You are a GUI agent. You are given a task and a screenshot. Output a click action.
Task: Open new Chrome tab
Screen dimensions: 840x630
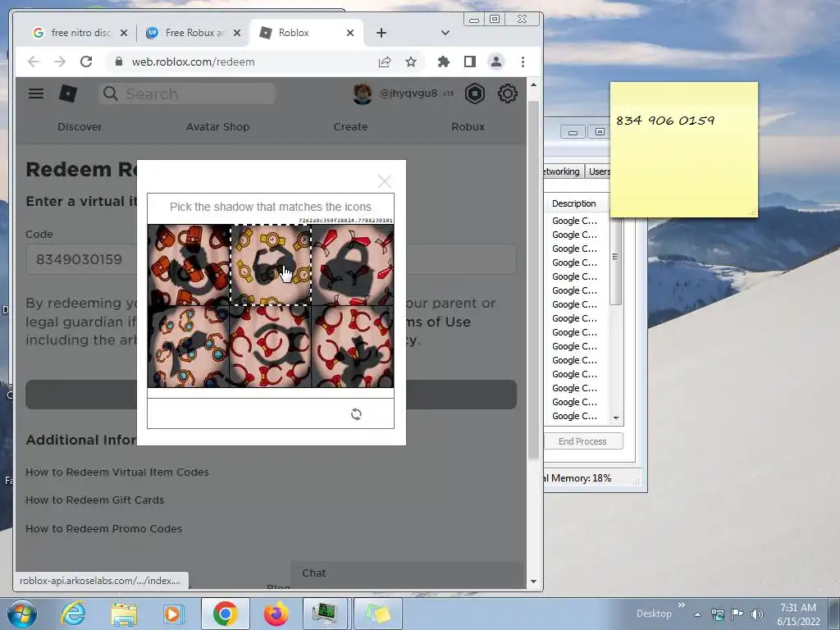click(x=381, y=33)
